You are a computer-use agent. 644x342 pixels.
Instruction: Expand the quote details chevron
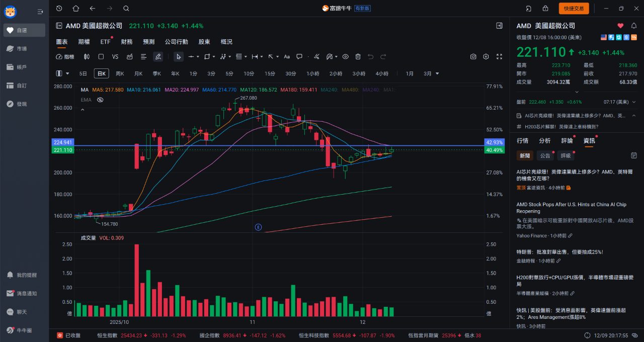(x=576, y=92)
